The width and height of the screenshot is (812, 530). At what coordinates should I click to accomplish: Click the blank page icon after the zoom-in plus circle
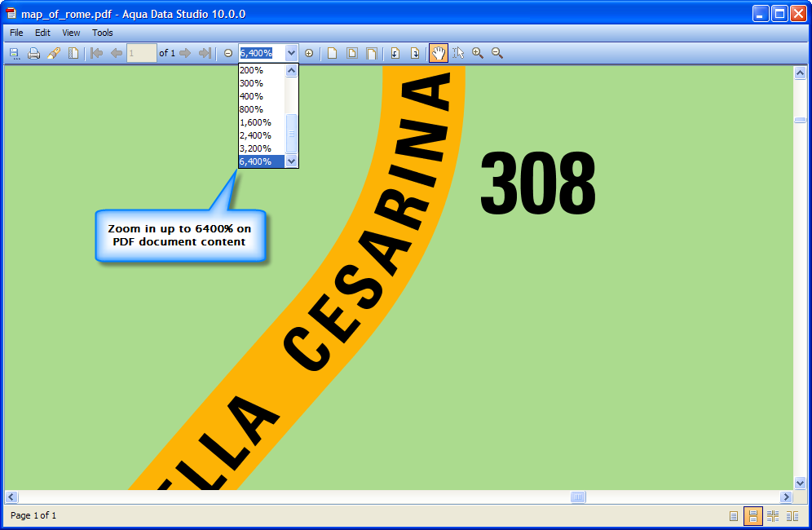click(333, 53)
